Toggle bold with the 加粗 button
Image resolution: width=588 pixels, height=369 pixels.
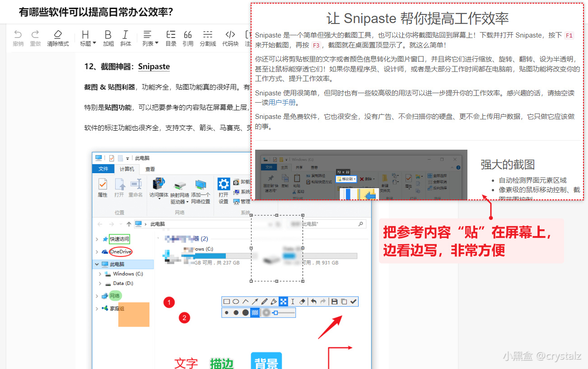pos(107,37)
